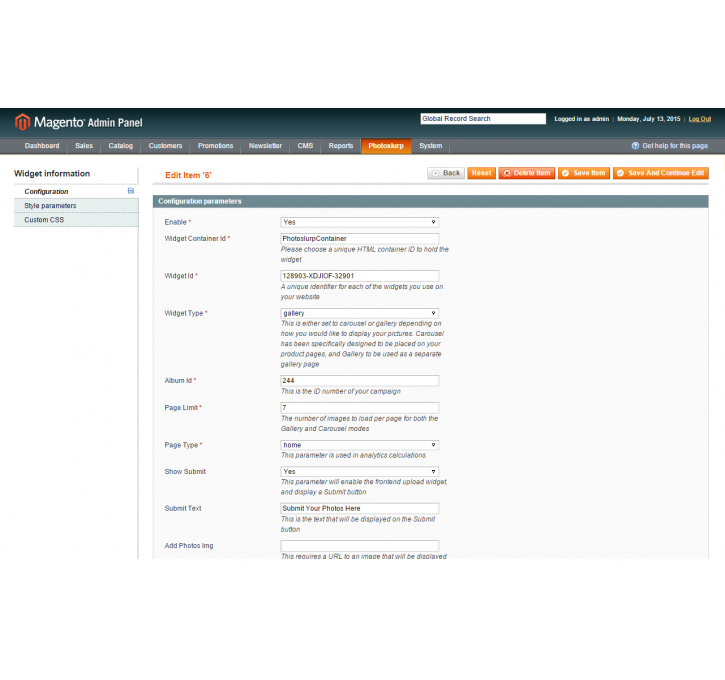
Task: Open the System menu
Action: pyautogui.click(x=430, y=146)
